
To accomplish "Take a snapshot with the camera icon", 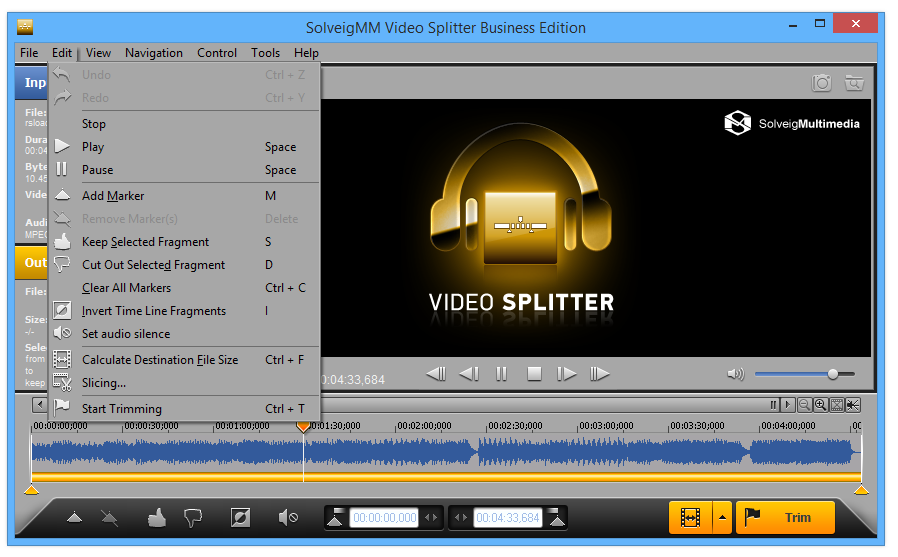I will pyautogui.click(x=821, y=83).
